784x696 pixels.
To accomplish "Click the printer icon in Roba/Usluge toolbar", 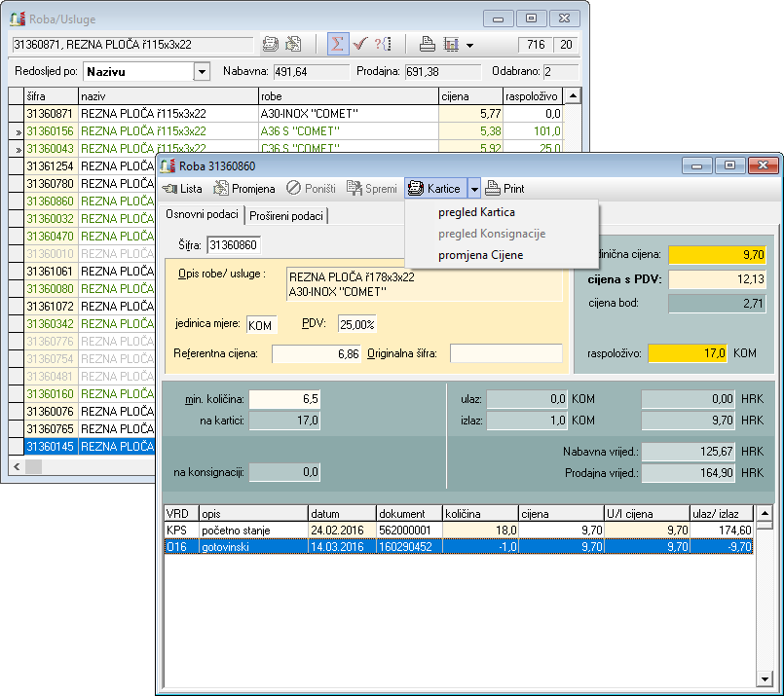I will 427,45.
